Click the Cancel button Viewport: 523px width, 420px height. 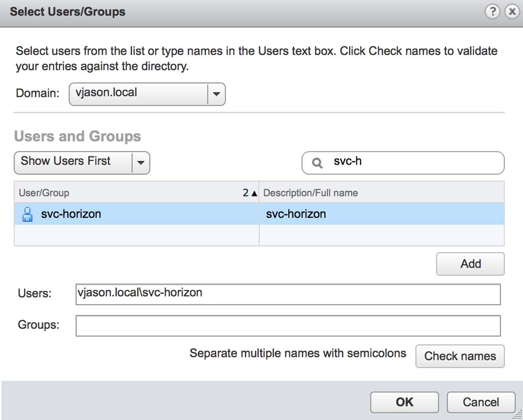pyautogui.click(x=481, y=402)
